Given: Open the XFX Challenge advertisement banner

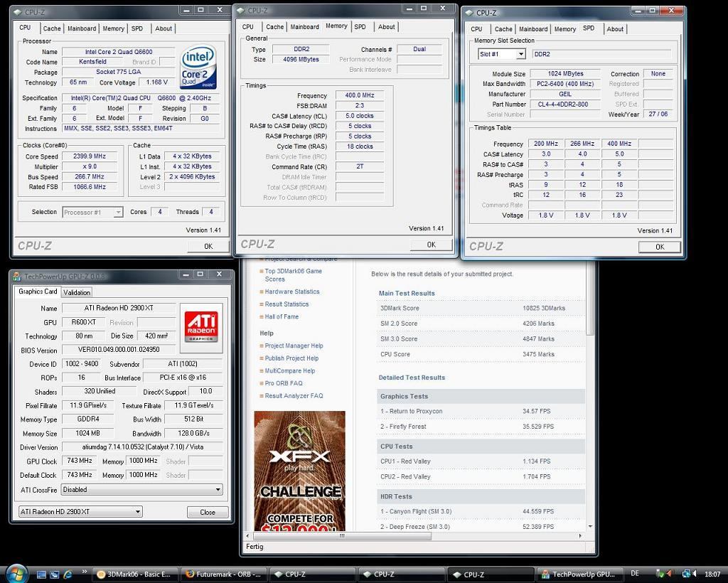Looking at the screenshot, I should tap(299, 471).
